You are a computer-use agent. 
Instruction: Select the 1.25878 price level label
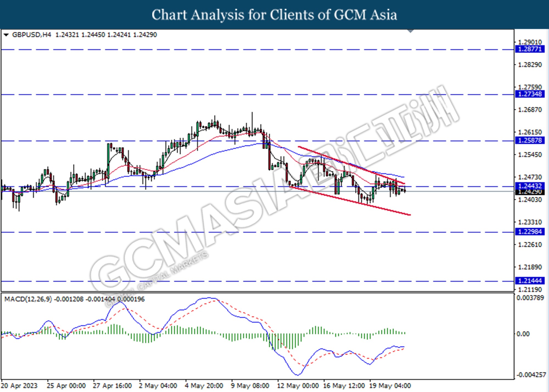point(530,141)
